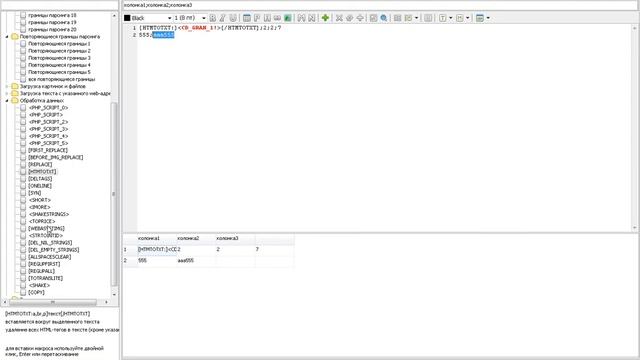The image size is (640, 360).
Task: Select <SHAKESTRINGS> macro in tree
Action: (x=49, y=214)
